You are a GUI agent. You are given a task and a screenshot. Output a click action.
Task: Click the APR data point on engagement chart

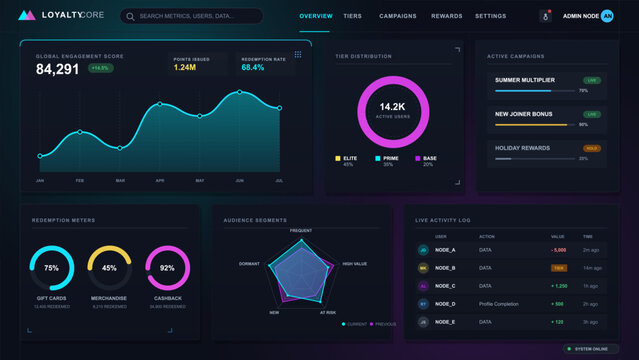160,104
